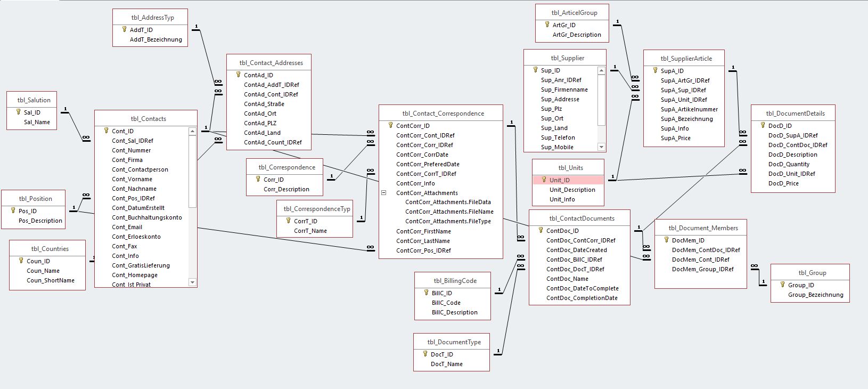Click the scroll down arrow in tbl_Contacts
Image resolution: width=868 pixels, height=389 pixels.
click(x=193, y=282)
